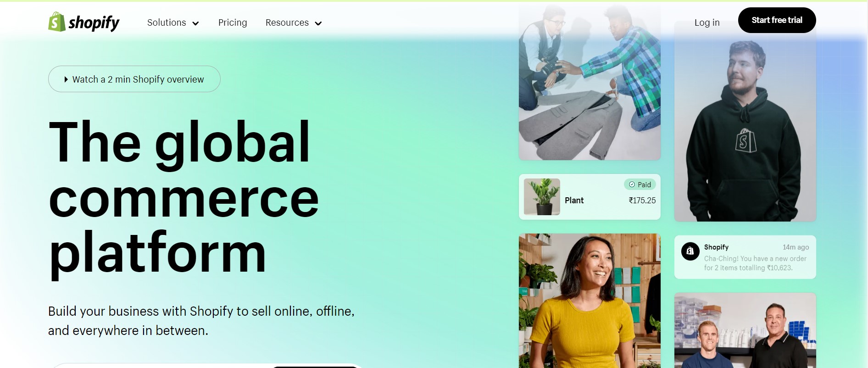Click the 14m ago timestamp
This screenshot has height=368, width=868.
point(796,247)
